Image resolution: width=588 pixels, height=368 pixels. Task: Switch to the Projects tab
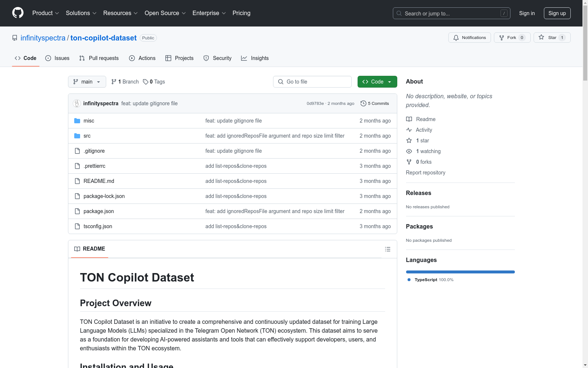point(179,58)
